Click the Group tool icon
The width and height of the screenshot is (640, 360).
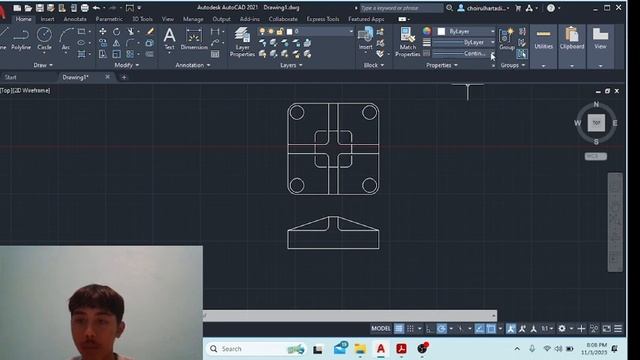507,39
